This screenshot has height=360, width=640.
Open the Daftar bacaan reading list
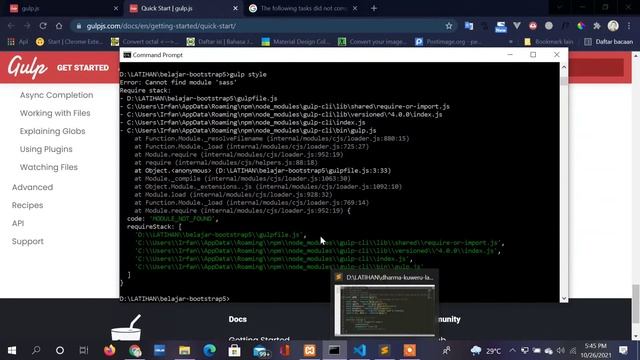608,42
